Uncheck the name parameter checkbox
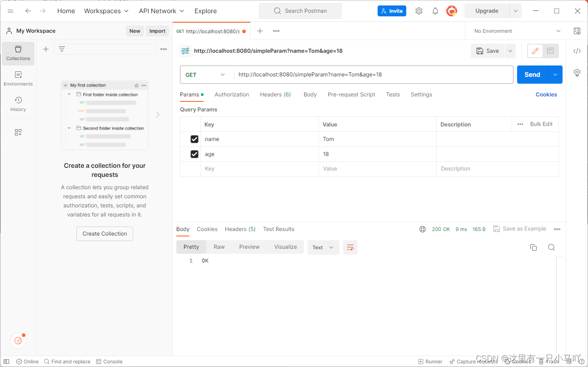This screenshot has width=588, height=367. 194,139
